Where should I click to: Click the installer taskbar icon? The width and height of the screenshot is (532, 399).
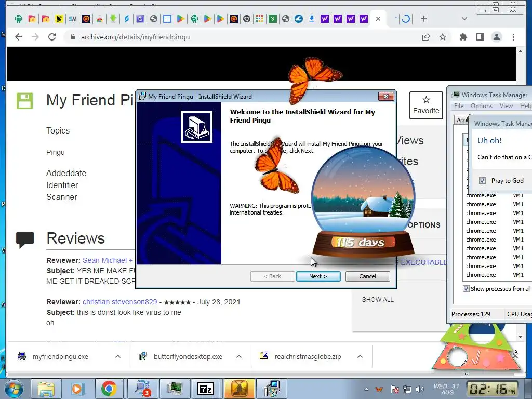click(x=272, y=389)
